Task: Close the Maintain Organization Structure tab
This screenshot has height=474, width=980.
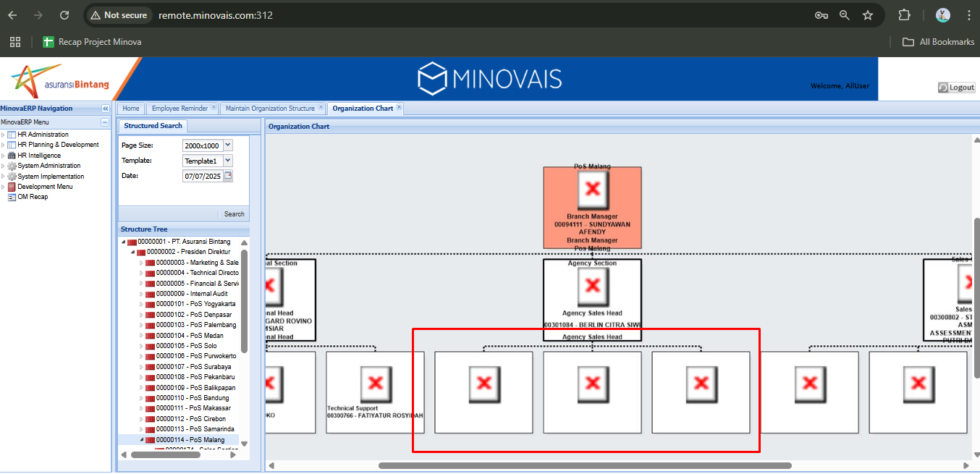Action: 321,108
